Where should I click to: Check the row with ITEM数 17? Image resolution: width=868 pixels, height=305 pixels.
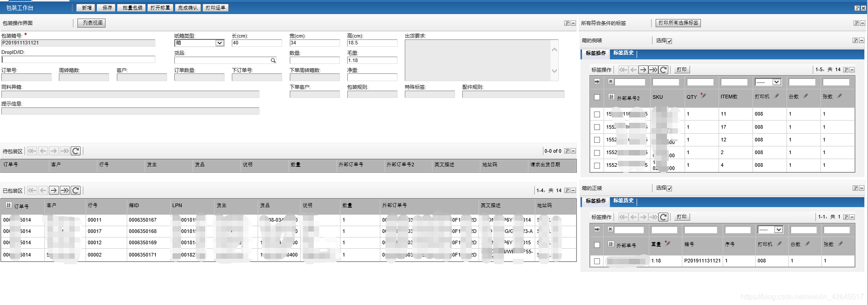(x=597, y=127)
